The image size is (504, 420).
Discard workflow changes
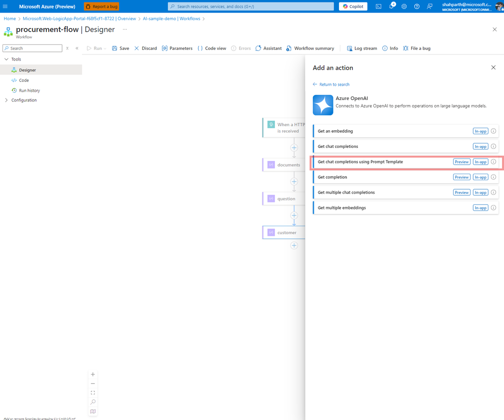click(x=146, y=48)
